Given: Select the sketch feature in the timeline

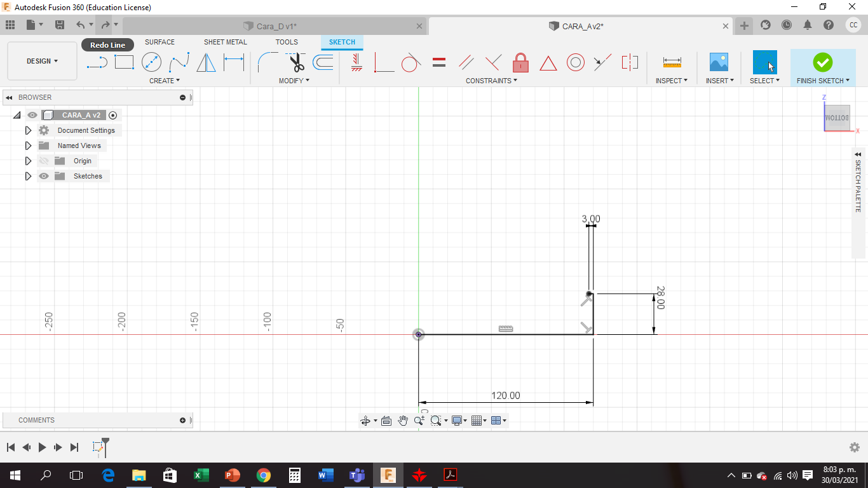Looking at the screenshot, I should [x=98, y=447].
